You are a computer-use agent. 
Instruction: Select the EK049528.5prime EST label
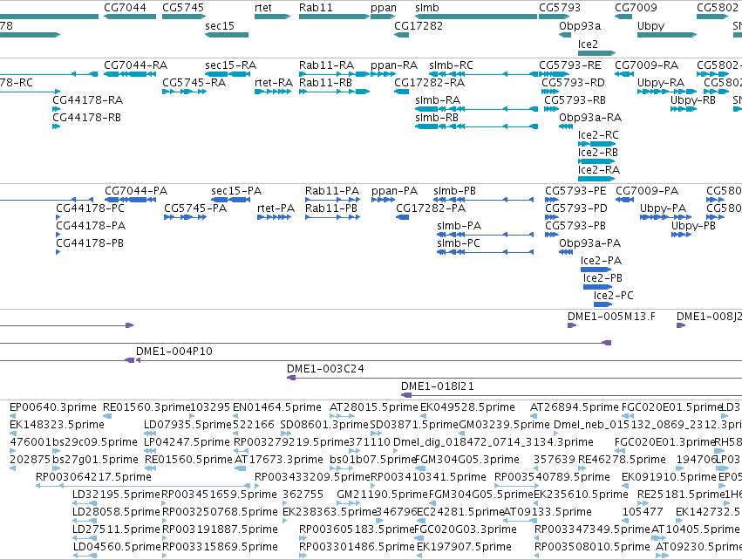click(467, 407)
